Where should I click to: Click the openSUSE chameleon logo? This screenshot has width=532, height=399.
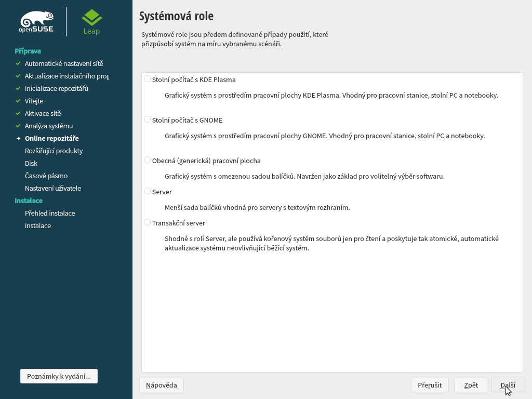tap(36, 20)
